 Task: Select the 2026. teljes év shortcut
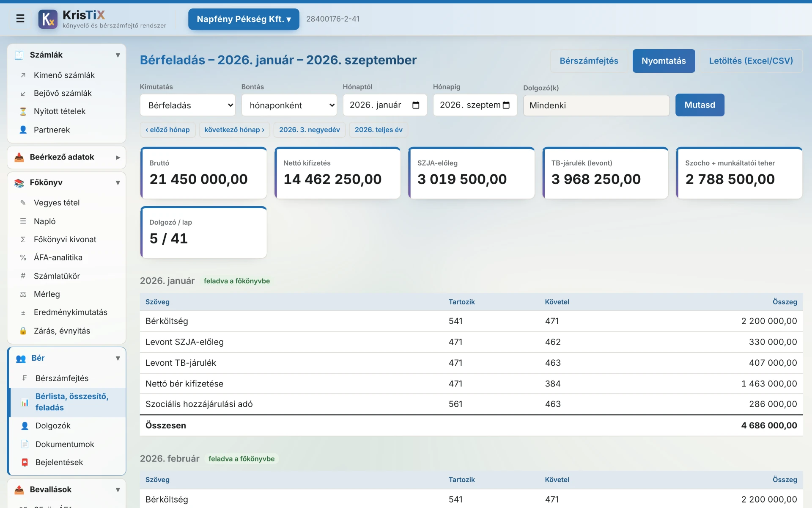(379, 130)
